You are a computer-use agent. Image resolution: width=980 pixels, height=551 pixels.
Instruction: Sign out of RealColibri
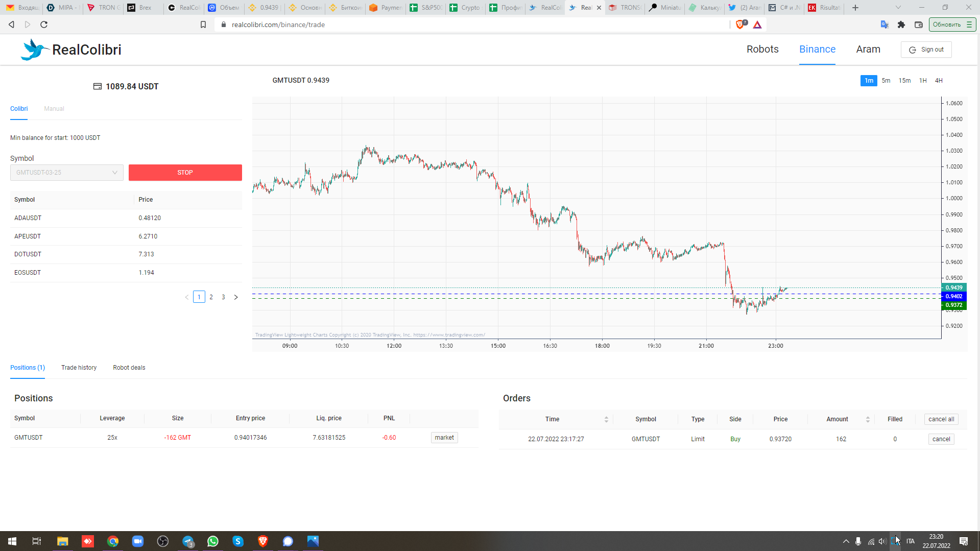click(926, 50)
